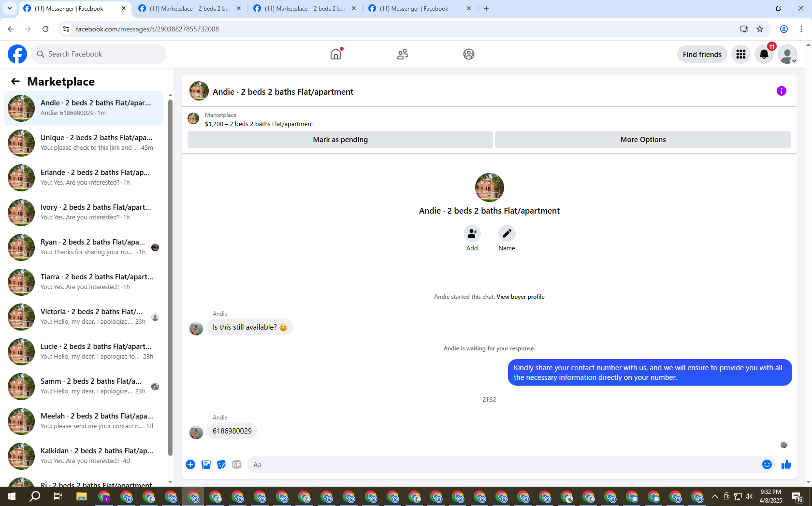The image size is (812, 506).
Task: Click the large center listing thumbnail
Action: pyautogui.click(x=489, y=188)
